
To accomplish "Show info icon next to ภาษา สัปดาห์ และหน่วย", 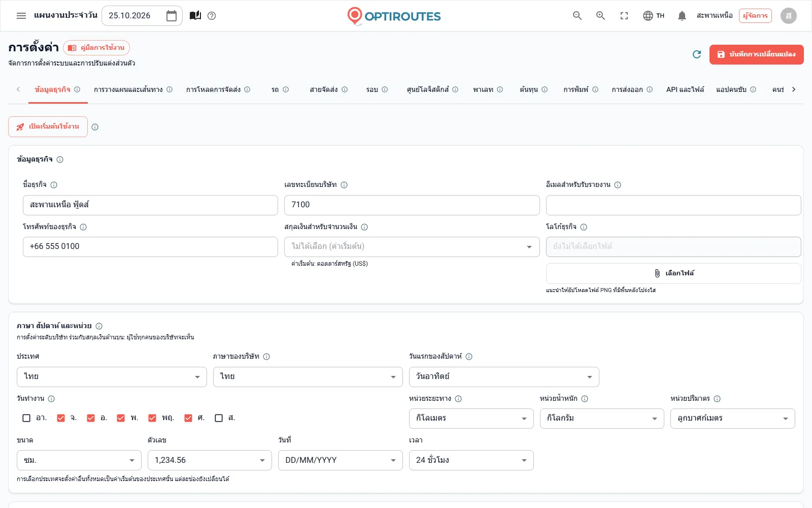I will coord(99,326).
